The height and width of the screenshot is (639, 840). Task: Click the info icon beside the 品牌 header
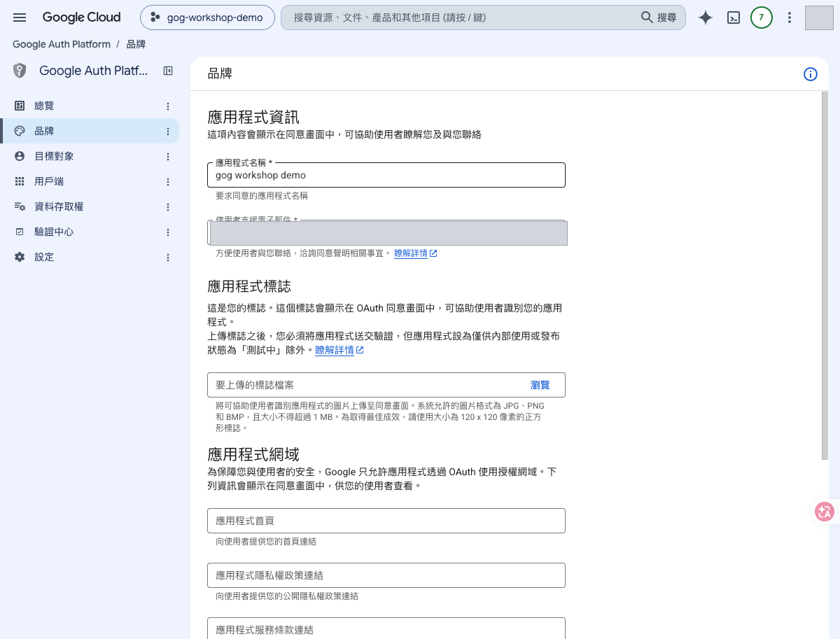click(x=811, y=74)
